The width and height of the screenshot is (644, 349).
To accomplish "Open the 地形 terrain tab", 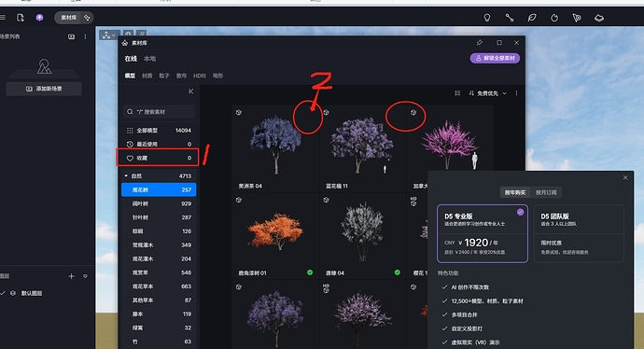I will click(217, 76).
